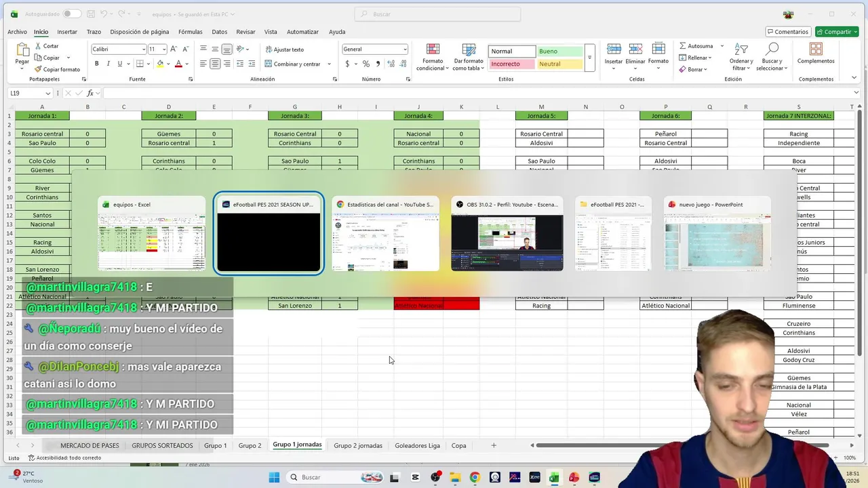Viewport: 868px width, 488px height.
Task: Switch to Goleadores Liga sheet tab
Action: click(x=417, y=445)
